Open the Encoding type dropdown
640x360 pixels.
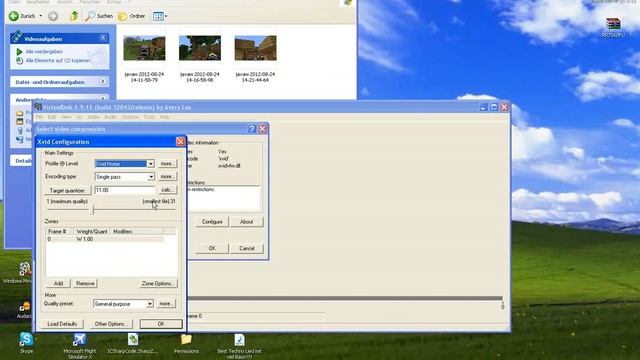pos(151,177)
